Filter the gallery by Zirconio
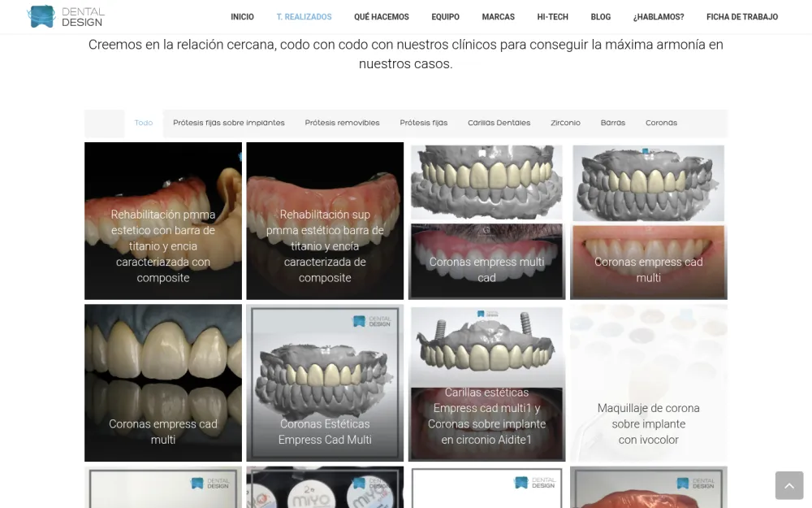Image resolution: width=812 pixels, height=508 pixels. [x=565, y=124]
